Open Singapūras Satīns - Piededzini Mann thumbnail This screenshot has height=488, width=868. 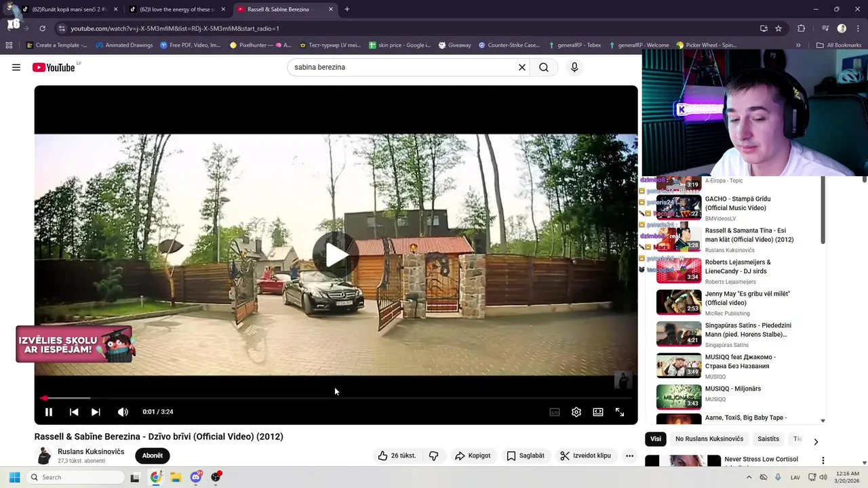pyautogui.click(x=679, y=333)
